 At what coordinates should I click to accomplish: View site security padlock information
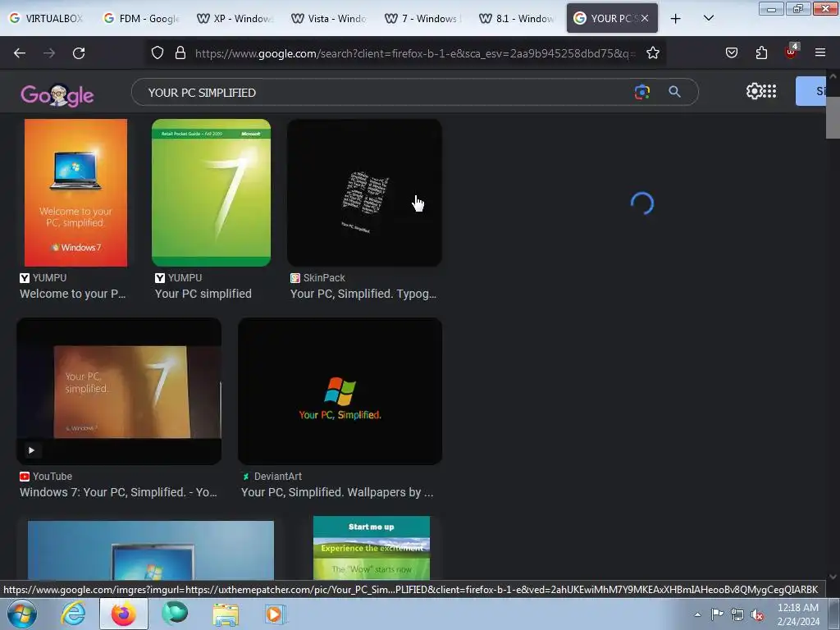click(180, 52)
